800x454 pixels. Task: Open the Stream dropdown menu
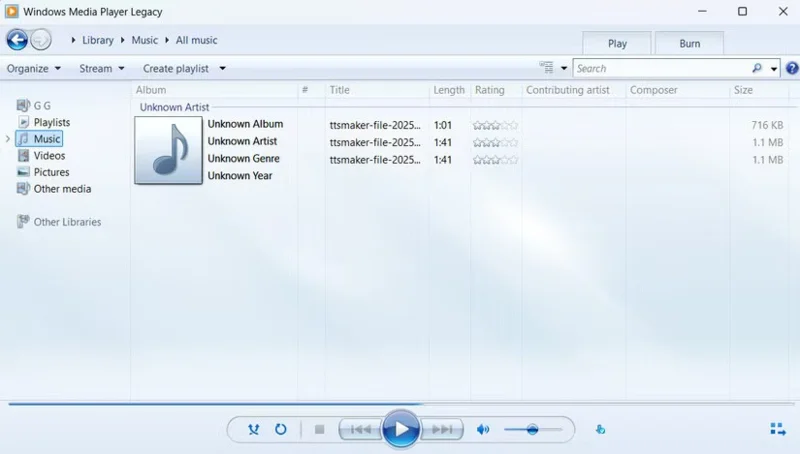click(101, 68)
